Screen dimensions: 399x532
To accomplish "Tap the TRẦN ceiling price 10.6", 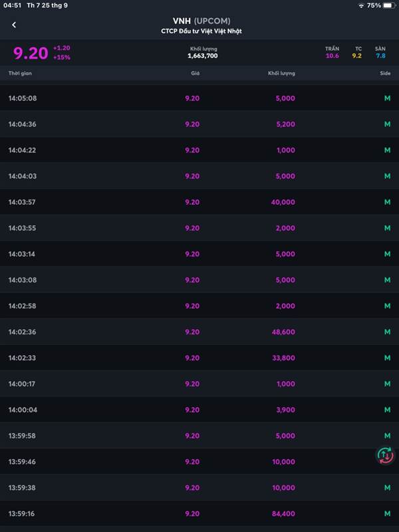I will [332, 56].
